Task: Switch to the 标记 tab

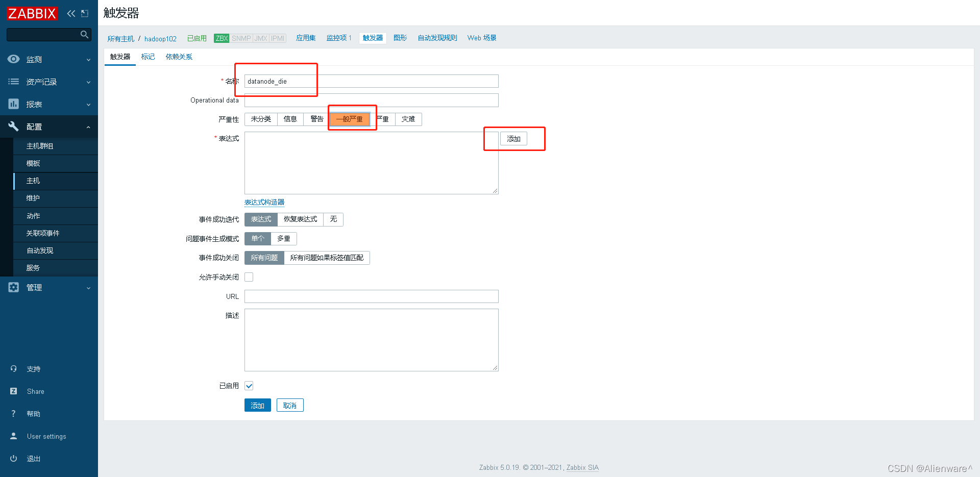Action: point(148,57)
